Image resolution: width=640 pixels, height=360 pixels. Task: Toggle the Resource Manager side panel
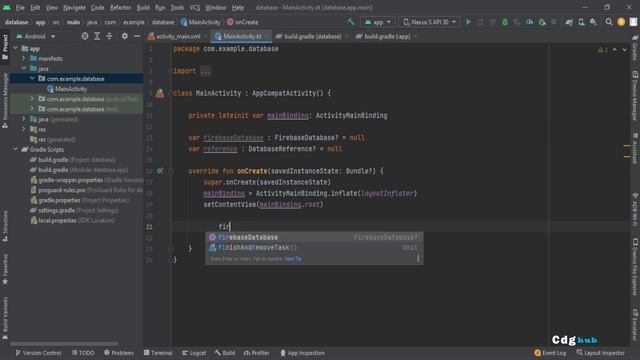[5, 100]
